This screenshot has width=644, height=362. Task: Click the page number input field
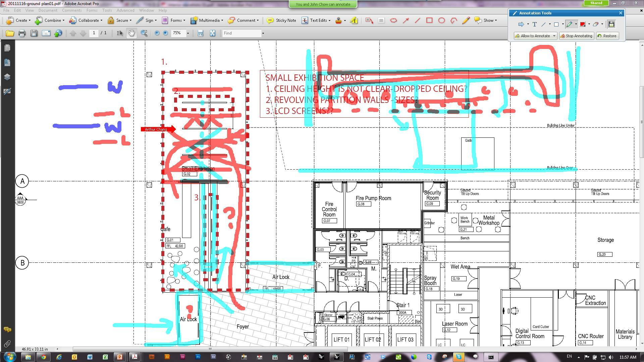click(94, 33)
